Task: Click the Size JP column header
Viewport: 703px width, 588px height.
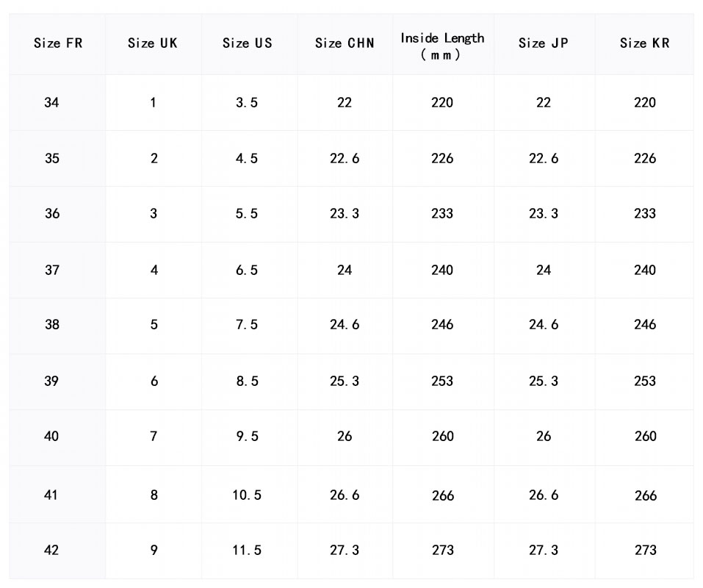Action: point(544,43)
